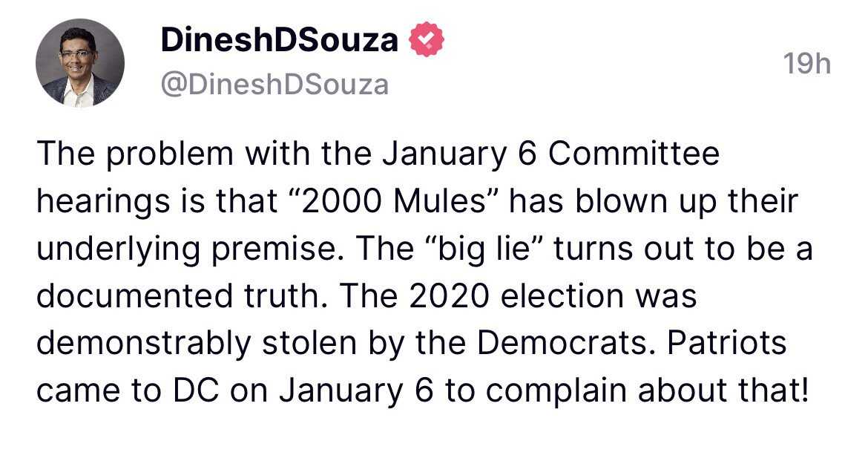
Task: Click the @DineshDSouza handle
Action: [274, 85]
